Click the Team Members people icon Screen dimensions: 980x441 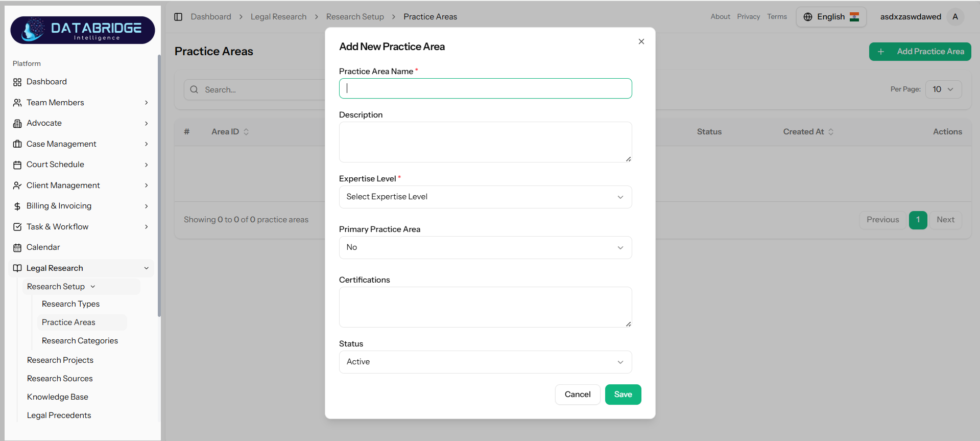17,103
